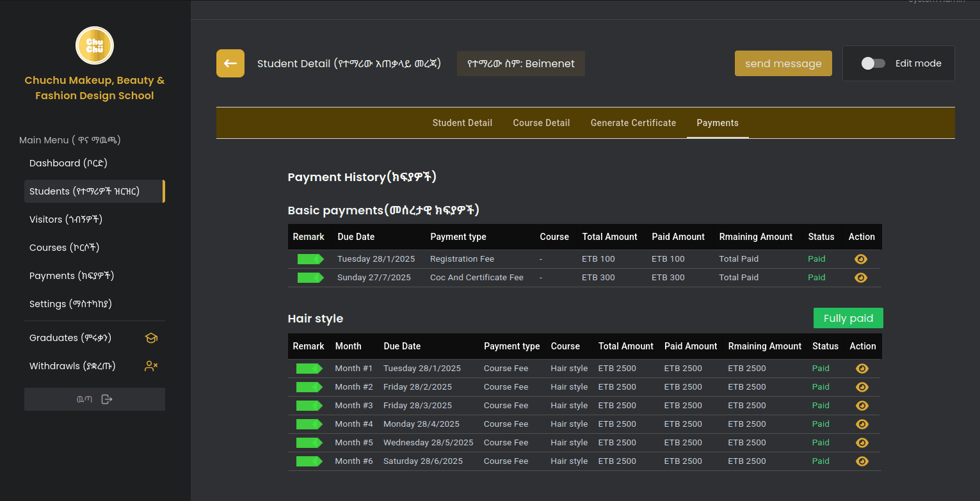Click the back arrow button

pyautogui.click(x=230, y=63)
